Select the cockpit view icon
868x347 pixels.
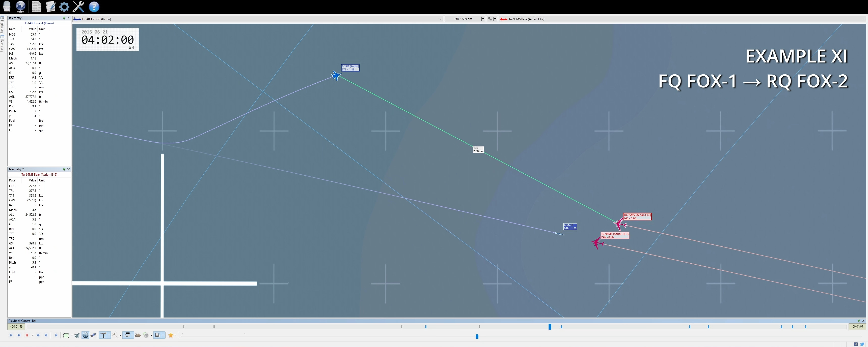coord(66,335)
